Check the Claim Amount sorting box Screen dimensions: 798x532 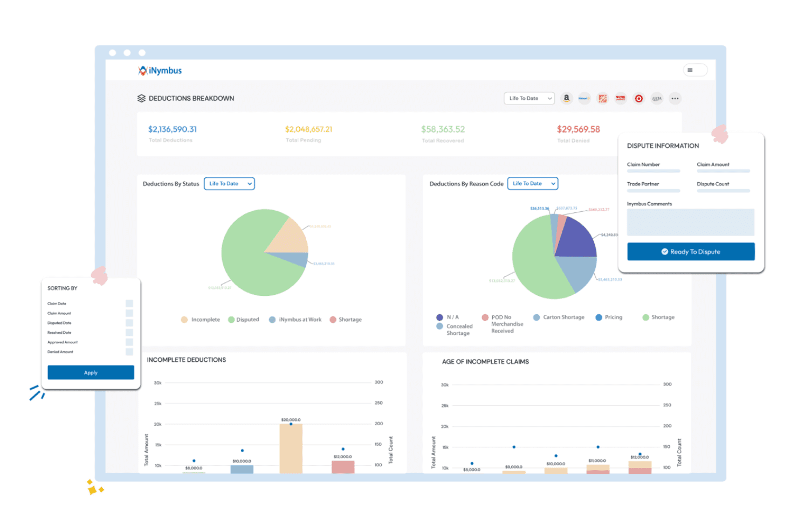pyautogui.click(x=129, y=313)
